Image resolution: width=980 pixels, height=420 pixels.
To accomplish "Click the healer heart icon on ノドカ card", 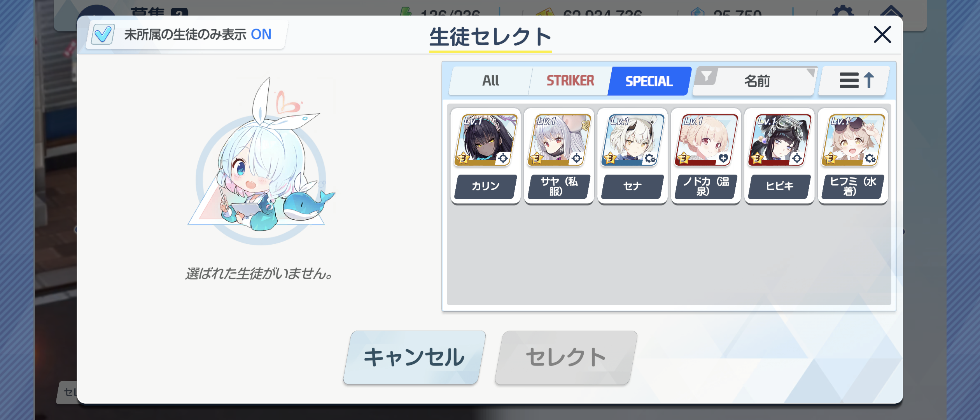I will tap(723, 158).
